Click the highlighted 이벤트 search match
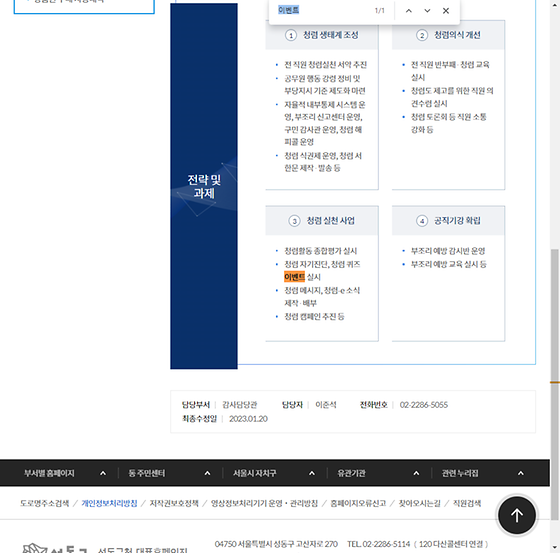560x553 pixels. click(x=294, y=277)
